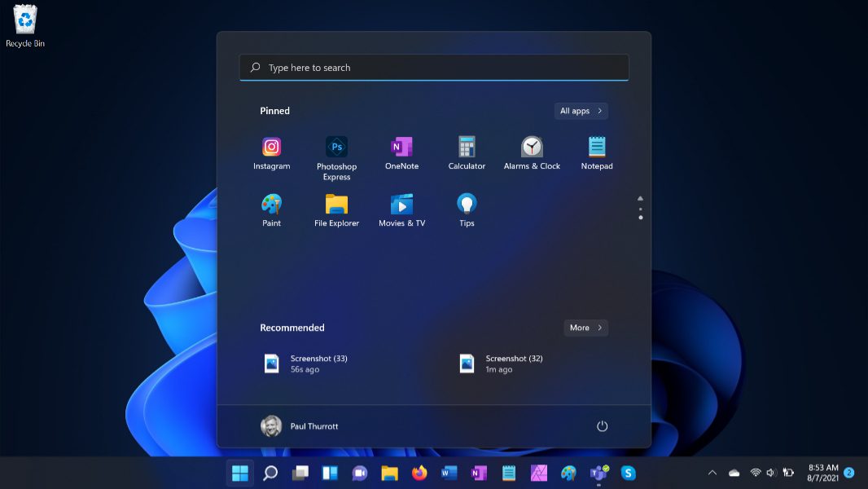Expand the All apps list
The image size is (868, 489).
click(x=581, y=111)
